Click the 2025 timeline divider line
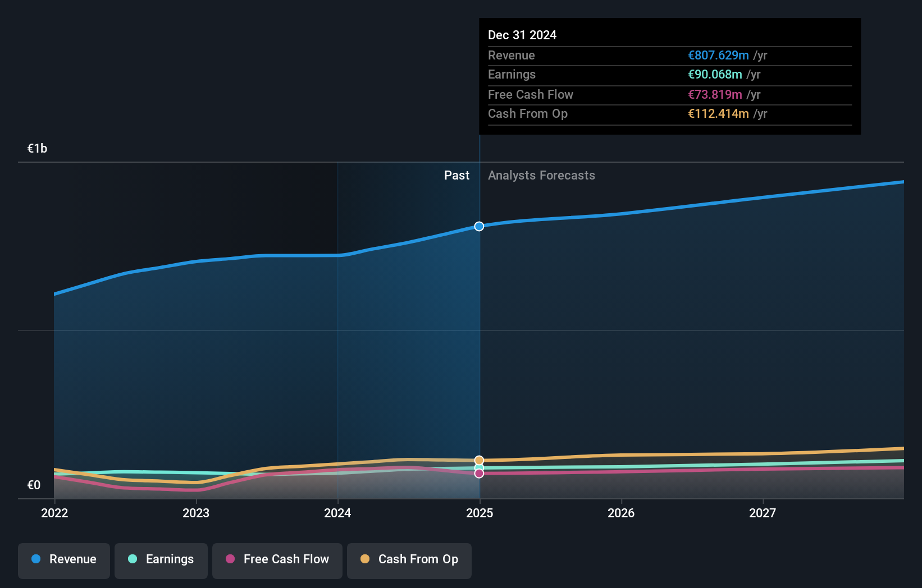Image resolution: width=922 pixels, height=588 pixels. click(x=479, y=337)
